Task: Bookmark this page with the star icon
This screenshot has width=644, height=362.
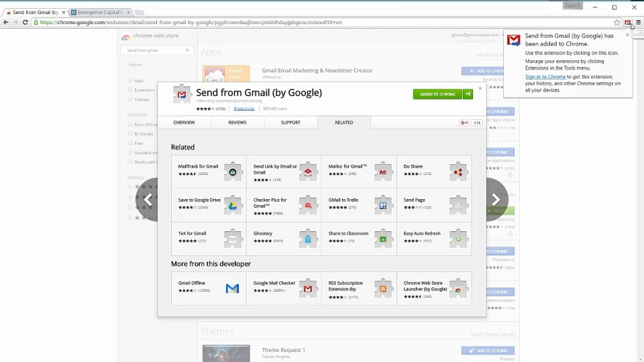Action: (617, 22)
